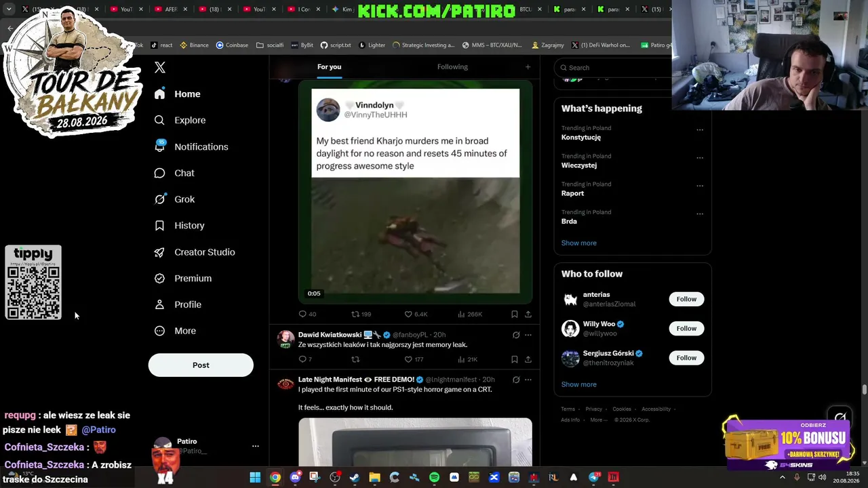Open Spotify from the taskbar

[x=434, y=477]
